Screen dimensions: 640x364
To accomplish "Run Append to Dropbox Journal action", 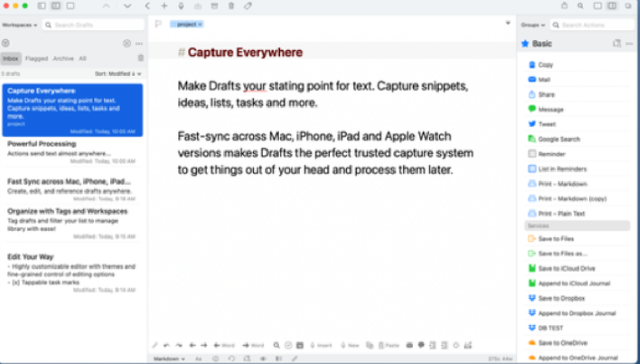I will pyautogui.click(x=577, y=313).
